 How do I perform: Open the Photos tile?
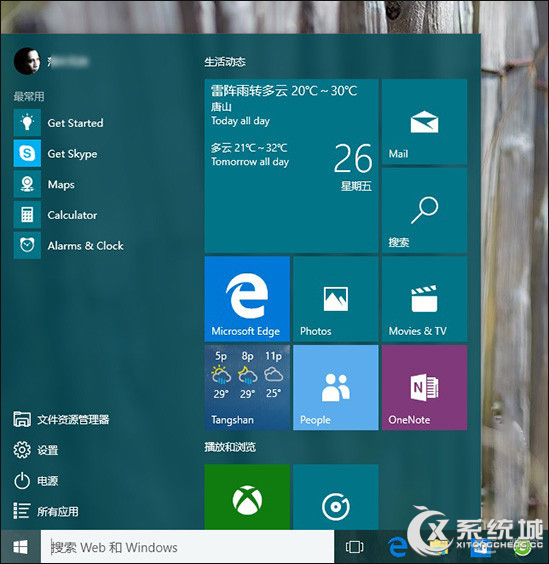[336, 299]
